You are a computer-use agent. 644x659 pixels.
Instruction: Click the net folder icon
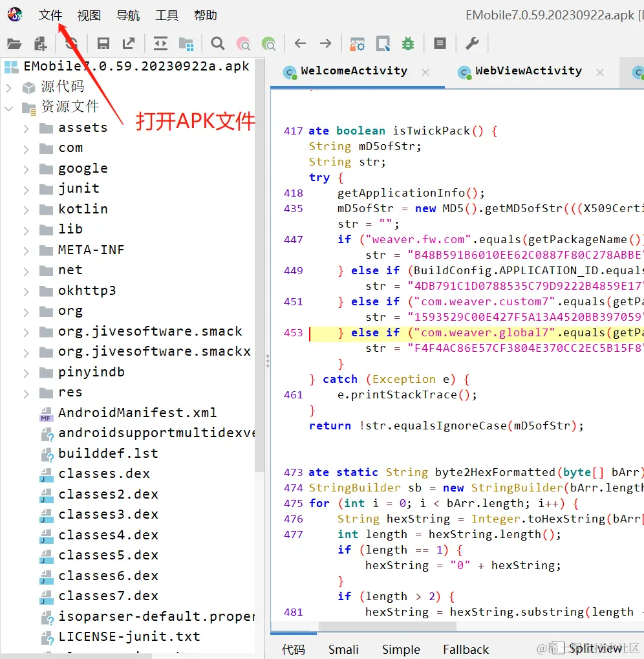[x=46, y=271]
